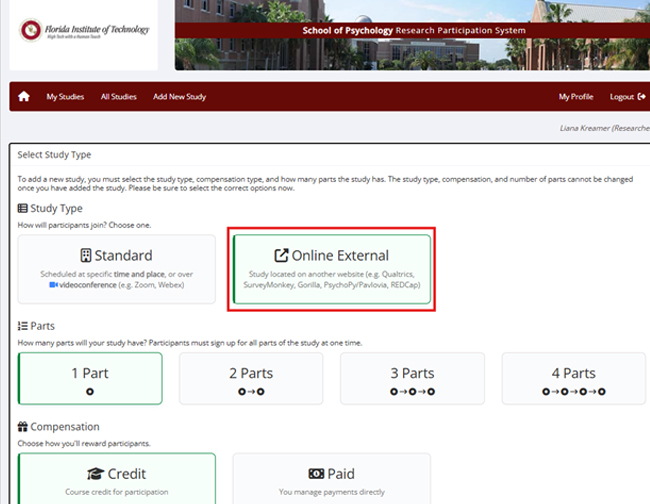Select Paid compensation card

pyautogui.click(x=332, y=479)
